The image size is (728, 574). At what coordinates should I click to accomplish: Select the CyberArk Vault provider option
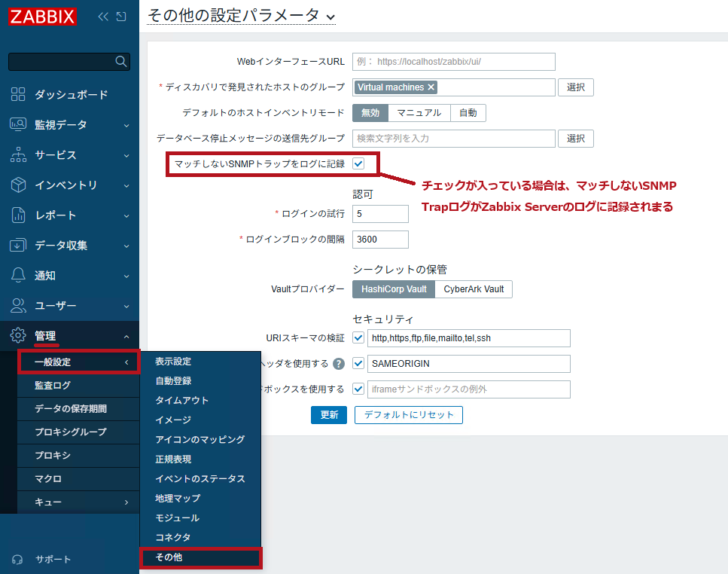(x=474, y=289)
